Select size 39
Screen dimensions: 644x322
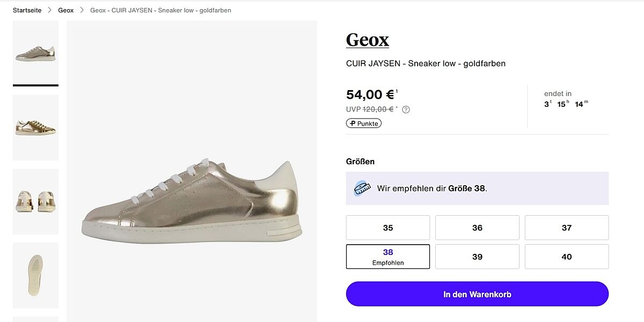(477, 257)
